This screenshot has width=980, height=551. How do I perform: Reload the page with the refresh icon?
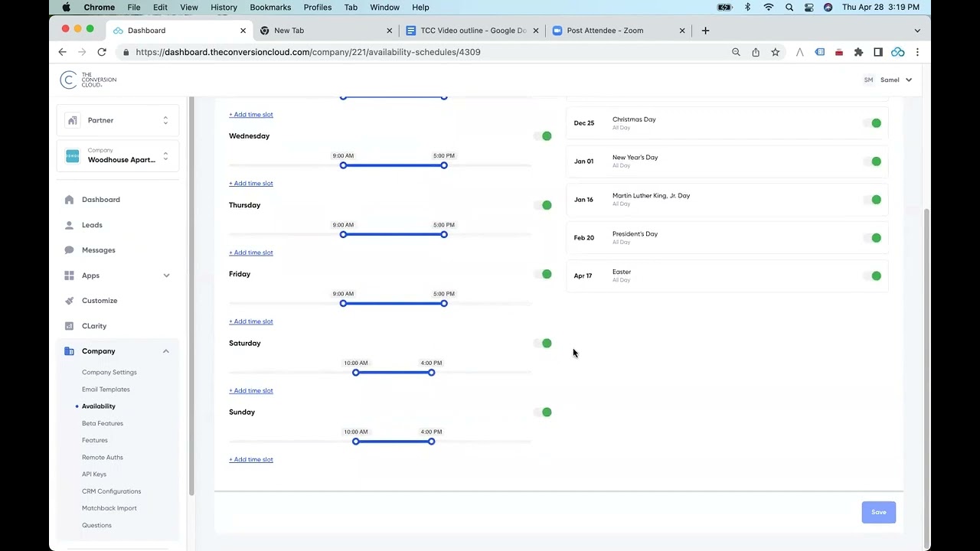(x=102, y=52)
